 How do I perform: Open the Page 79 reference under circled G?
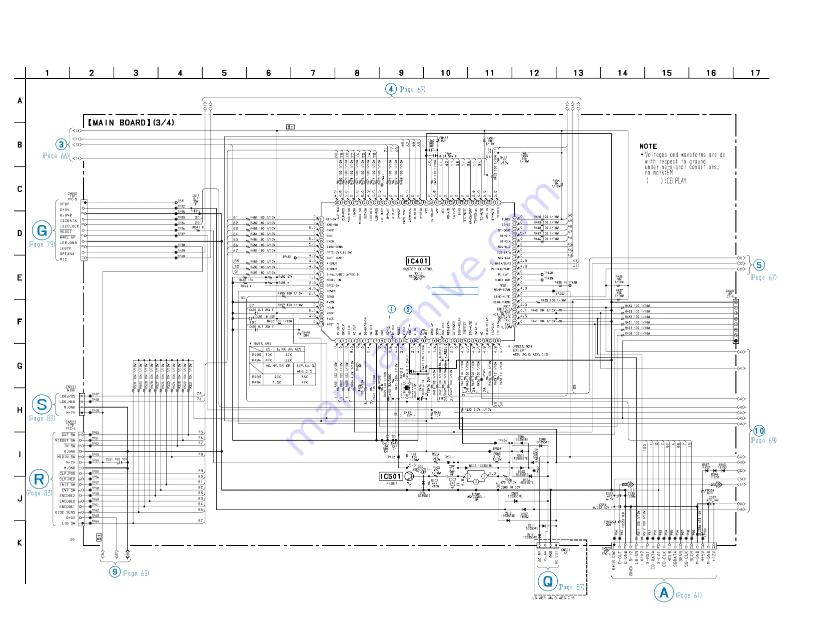(x=42, y=244)
